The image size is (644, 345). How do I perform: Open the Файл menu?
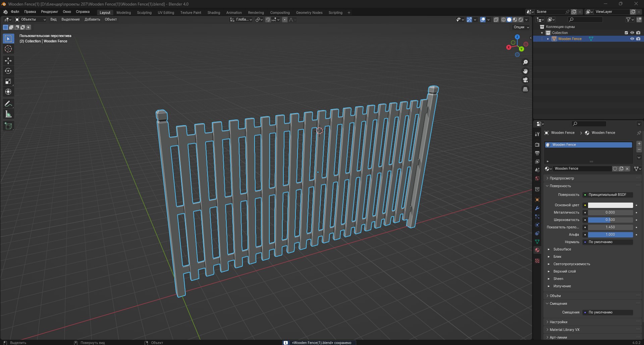[15, 12]
